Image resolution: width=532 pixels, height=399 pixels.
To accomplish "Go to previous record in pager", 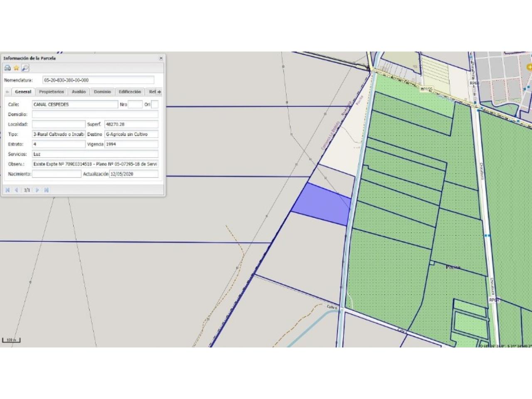I will (17, 190).
